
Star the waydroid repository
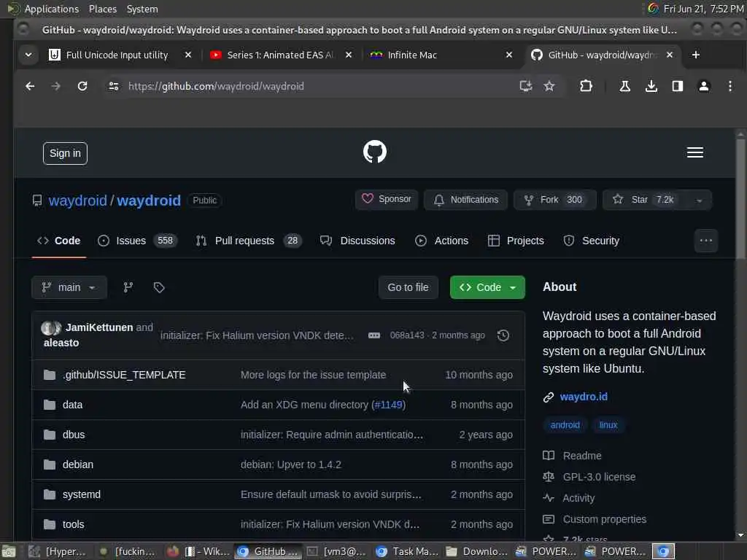click(645, 200)
